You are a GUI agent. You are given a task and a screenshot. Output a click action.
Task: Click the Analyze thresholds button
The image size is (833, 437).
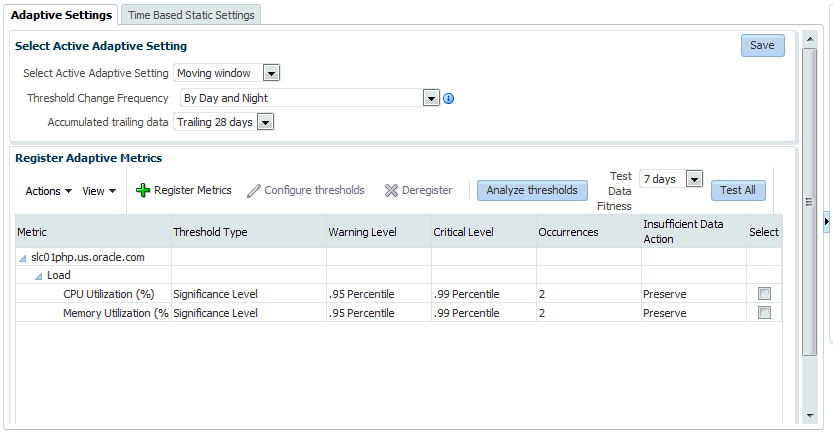click(532, 190)
